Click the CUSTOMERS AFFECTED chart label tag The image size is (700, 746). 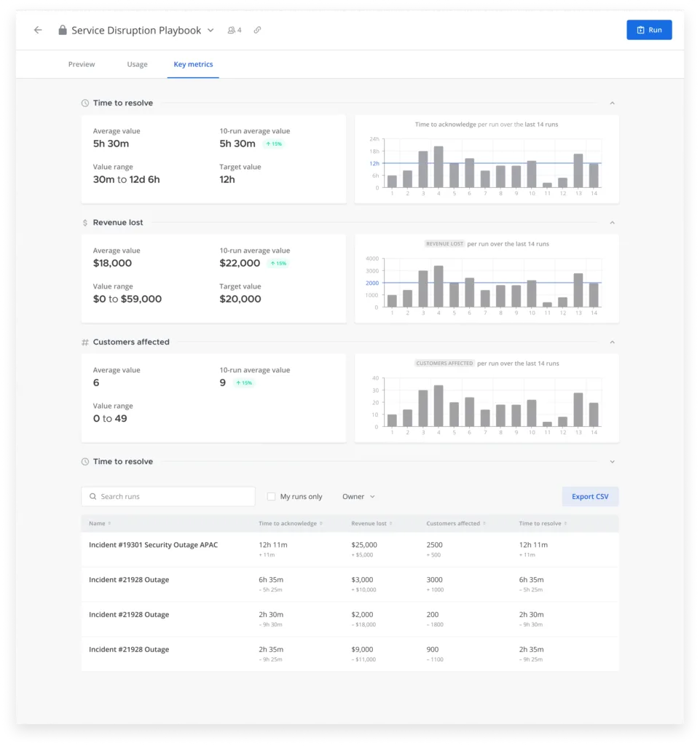(x=444, y=363)
